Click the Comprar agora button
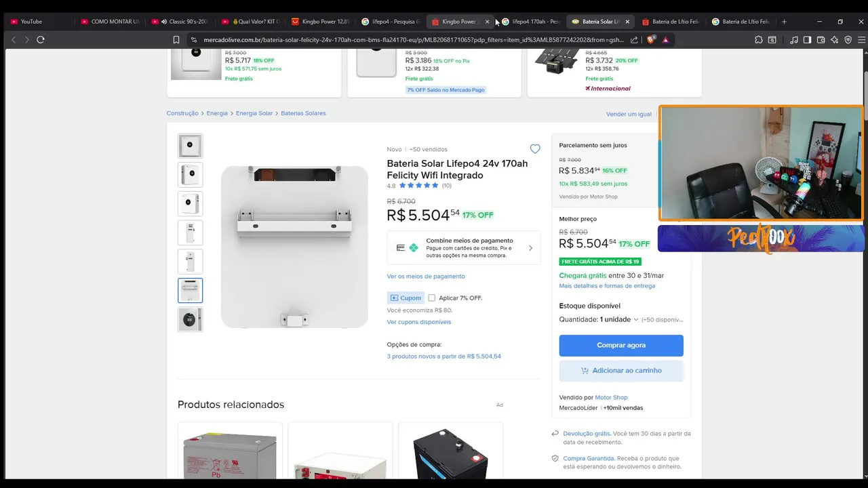 coord(621,346)
